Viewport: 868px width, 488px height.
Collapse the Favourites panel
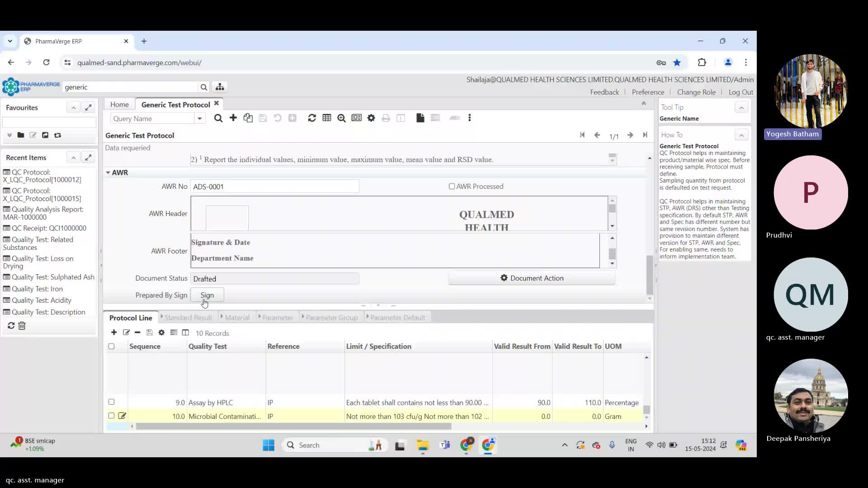pyautogui.click(x=73, y=108)
